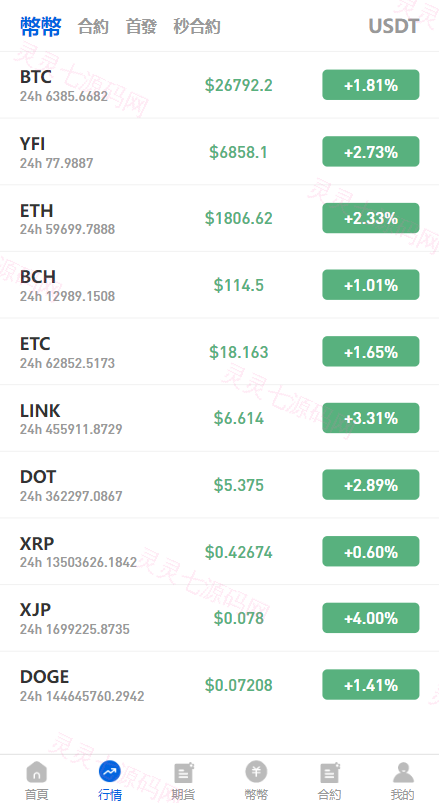This screenshot has width=439, height=803.
Task: Click LINK +3.31% change button
Action: [x=371, y=418]
